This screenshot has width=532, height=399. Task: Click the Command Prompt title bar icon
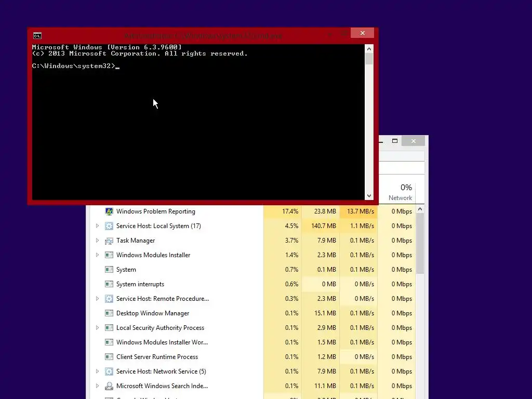click(x=37, y=36)
